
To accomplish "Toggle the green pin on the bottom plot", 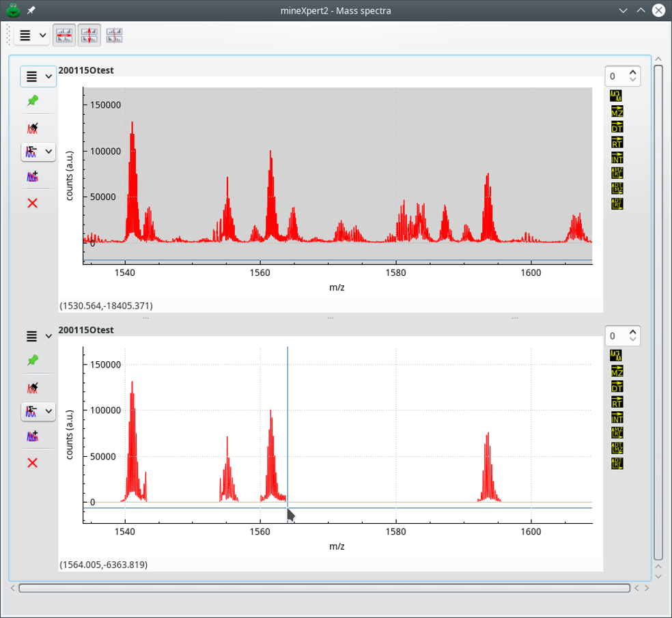I will click(x=32, y=360).
